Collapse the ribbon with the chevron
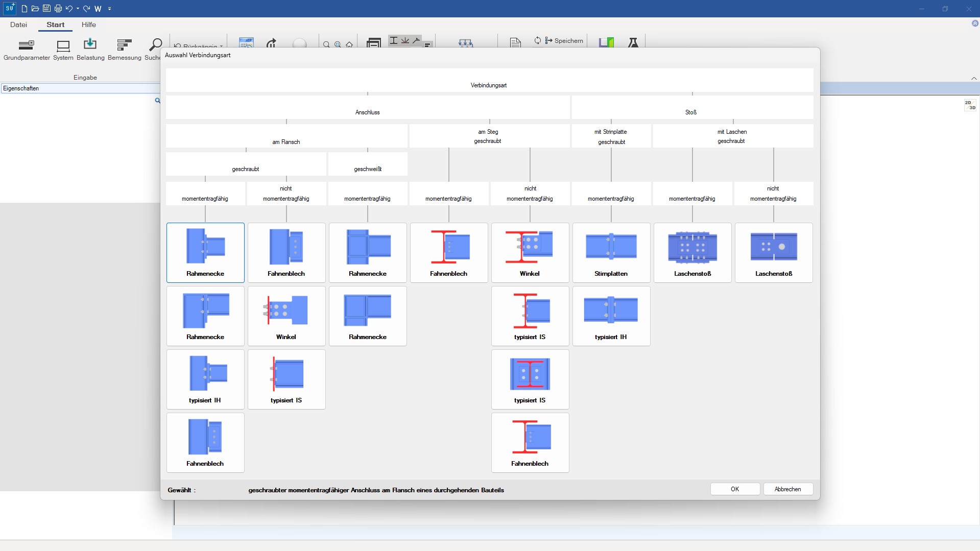The height and width of the screenshot is (551, 980). [973, 78]
